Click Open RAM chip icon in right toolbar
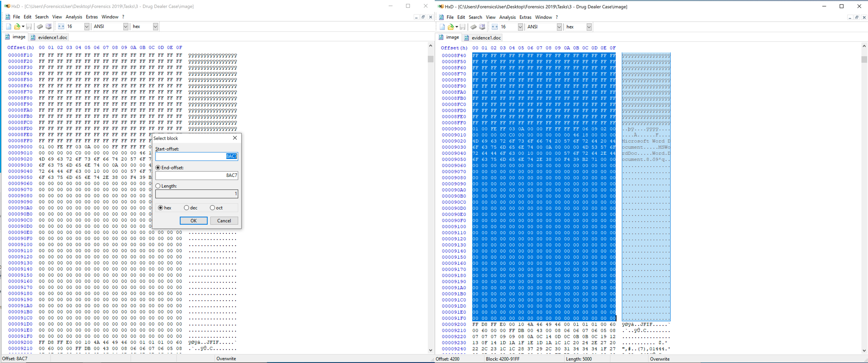The height and width of the screenshot is (363, 868). [x=473, y=27]
